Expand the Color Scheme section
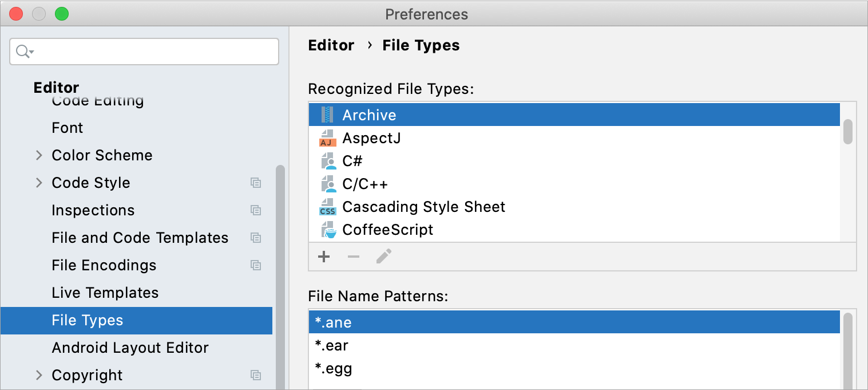The height and width of the screenshot is (390, 868). [39, 155]
